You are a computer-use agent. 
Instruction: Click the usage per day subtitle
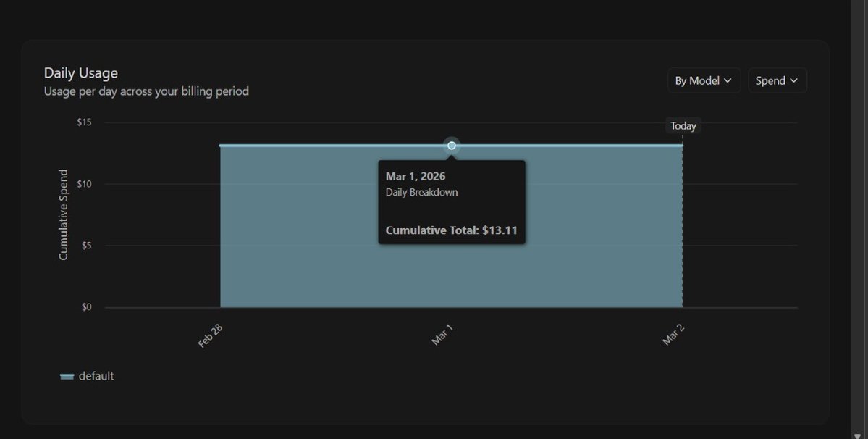coord(146,91)
